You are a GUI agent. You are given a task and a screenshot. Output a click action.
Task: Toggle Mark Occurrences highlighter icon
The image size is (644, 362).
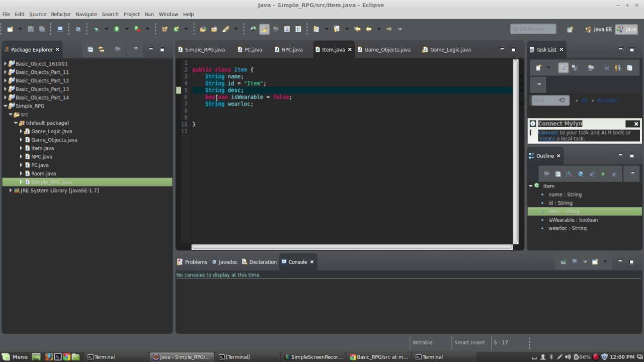tap(264, 29)
